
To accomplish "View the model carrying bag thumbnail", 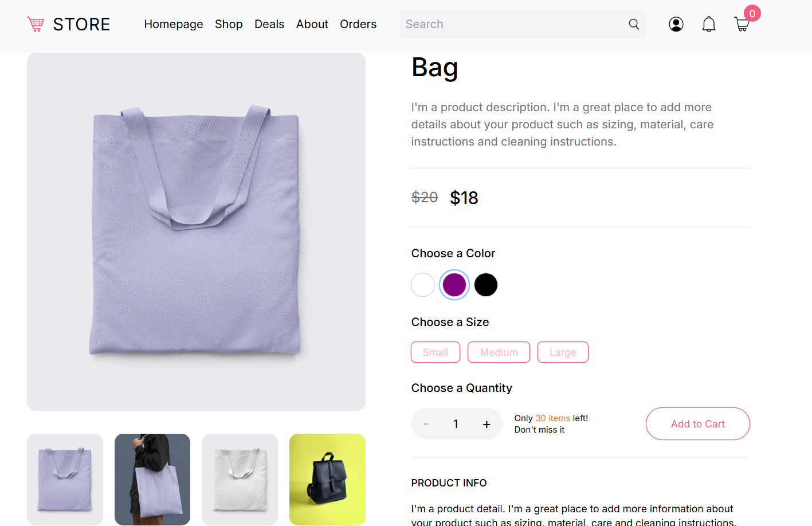I will click(x=152, y=480).
